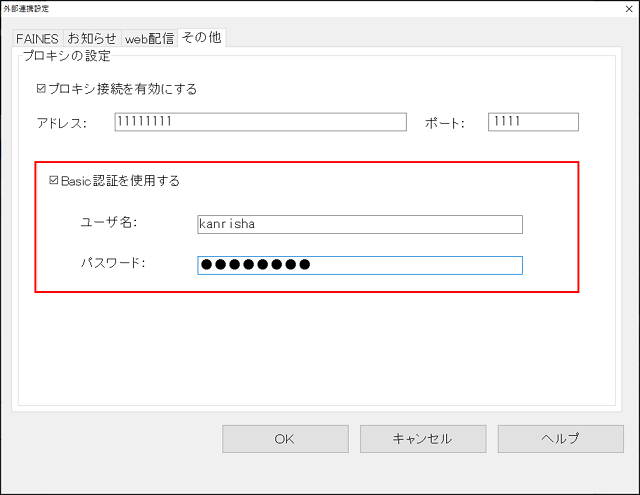Screen dimensions: 640x495
Task: Open the お知らせ tab
Action: click(92, 39)
